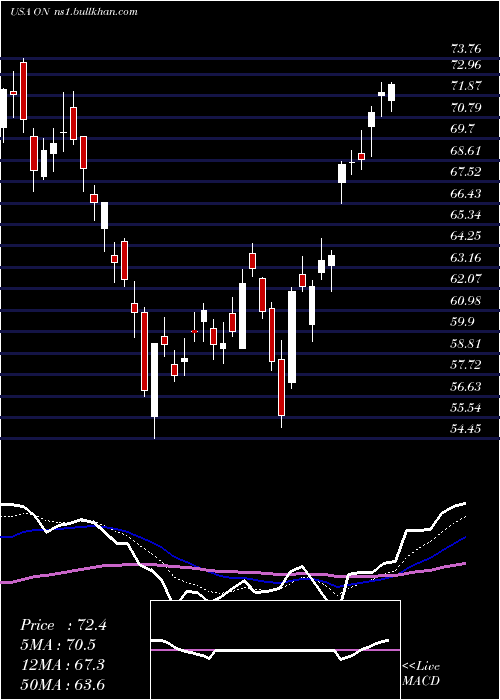Click the 54.45 price level label

[467, 429]
